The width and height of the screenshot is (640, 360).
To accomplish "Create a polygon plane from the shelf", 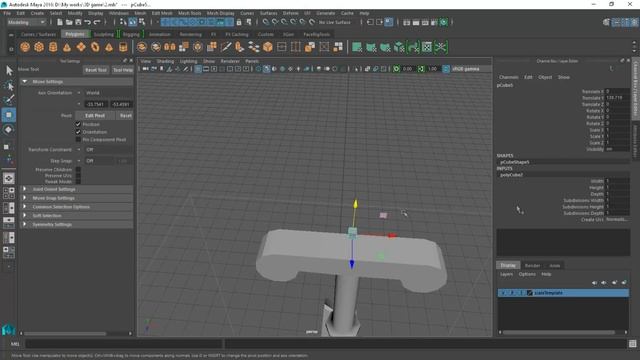I will pyautogui.click(x=81, y=47).
